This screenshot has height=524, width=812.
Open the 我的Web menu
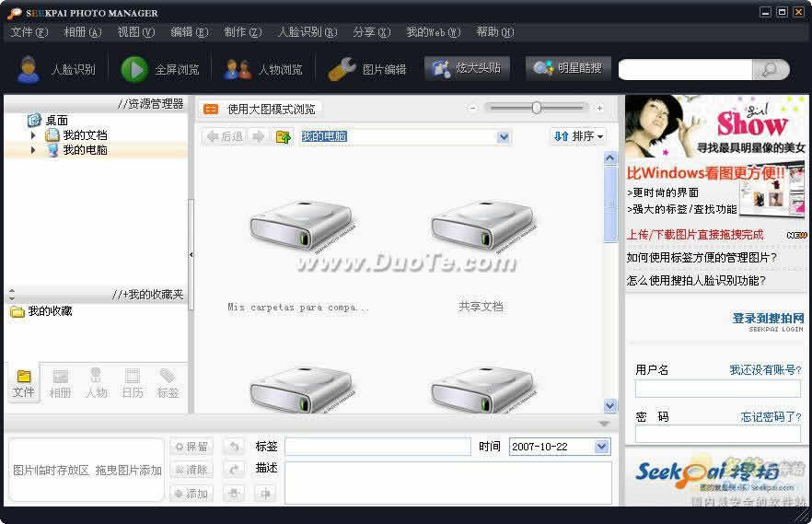click(434, 32)
